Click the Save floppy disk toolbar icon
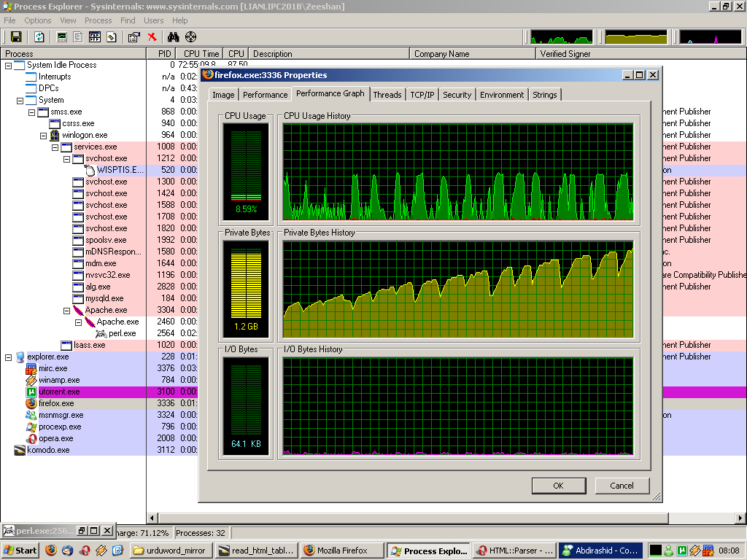The image size is (747, 560). tap(16, 36)
